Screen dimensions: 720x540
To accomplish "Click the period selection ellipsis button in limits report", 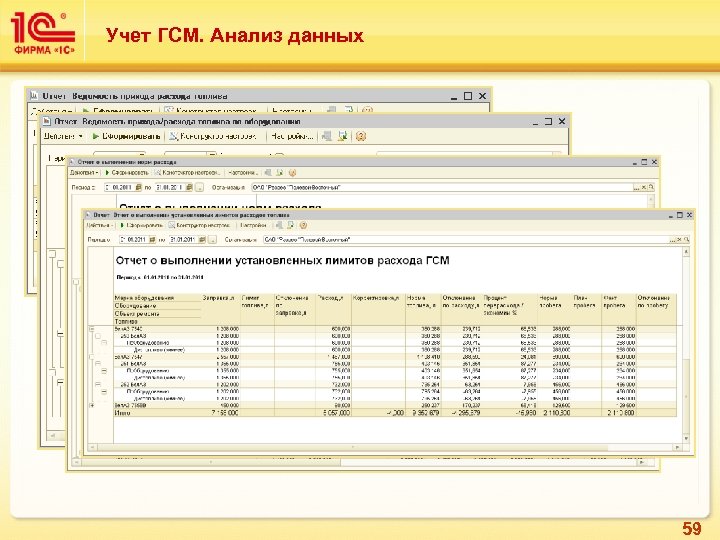I will (x=212, y=240).
